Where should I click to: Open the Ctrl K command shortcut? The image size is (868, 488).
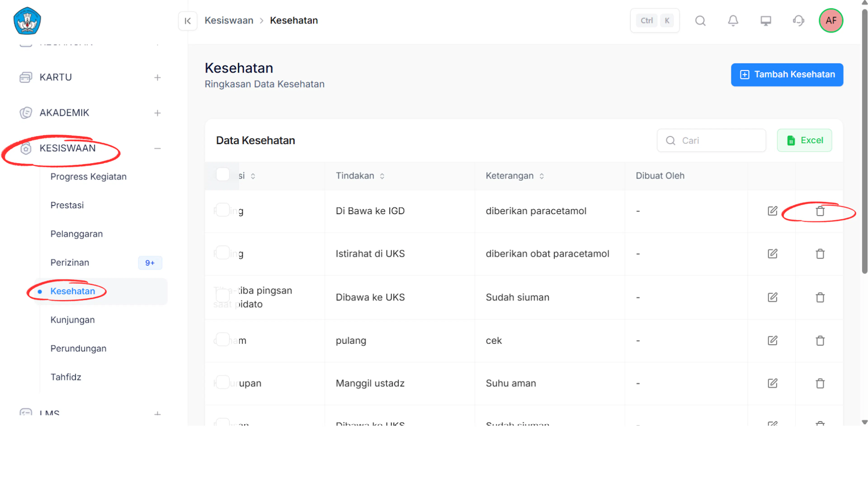click(654, 21)
